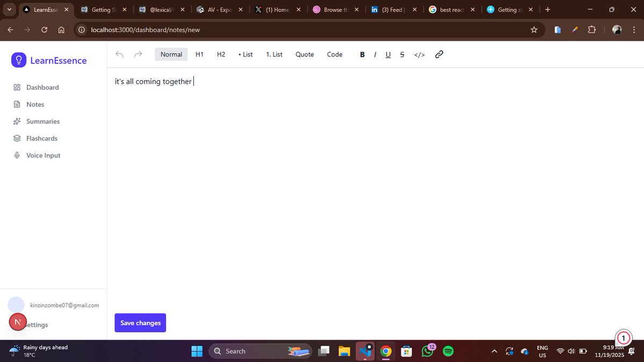The height and width of the screenshot is (362, 644).
Task: Open the Voice Input section
Action: point(43,155)
